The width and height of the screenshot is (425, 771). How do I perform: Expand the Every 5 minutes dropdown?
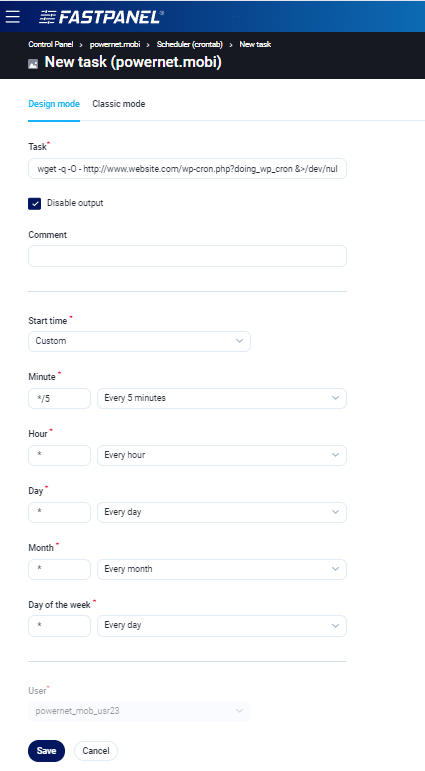point(222,398)
